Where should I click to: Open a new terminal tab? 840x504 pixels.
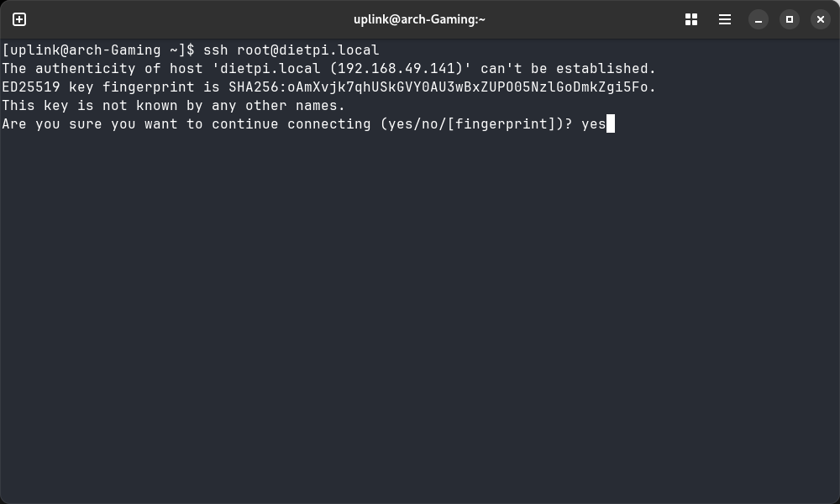[19, 19]
